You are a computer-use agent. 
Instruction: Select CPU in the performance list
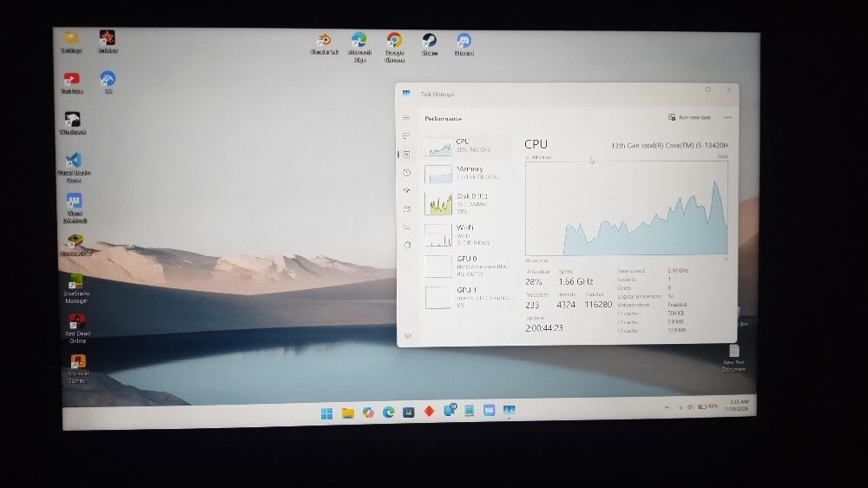click(467, 146)
